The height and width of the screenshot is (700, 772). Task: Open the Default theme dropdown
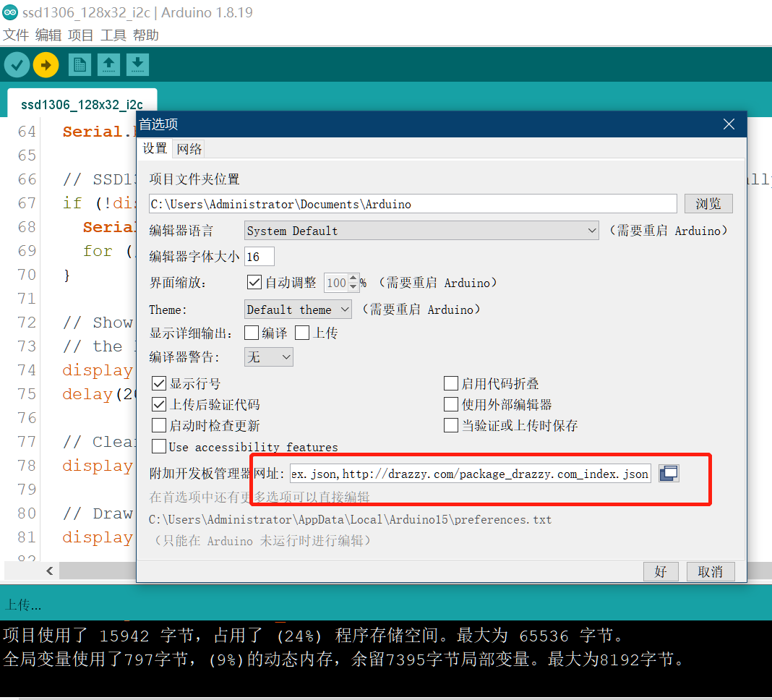coord(298,310)
